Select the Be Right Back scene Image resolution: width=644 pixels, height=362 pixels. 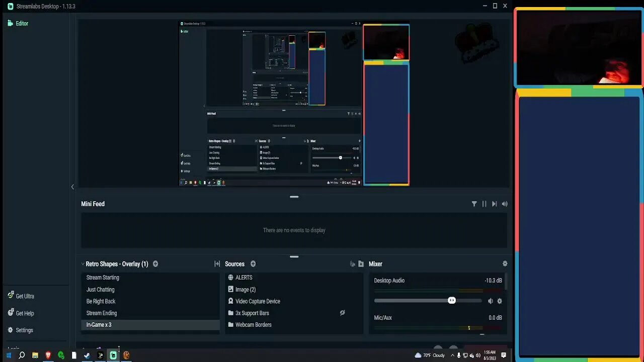[150, 301]
